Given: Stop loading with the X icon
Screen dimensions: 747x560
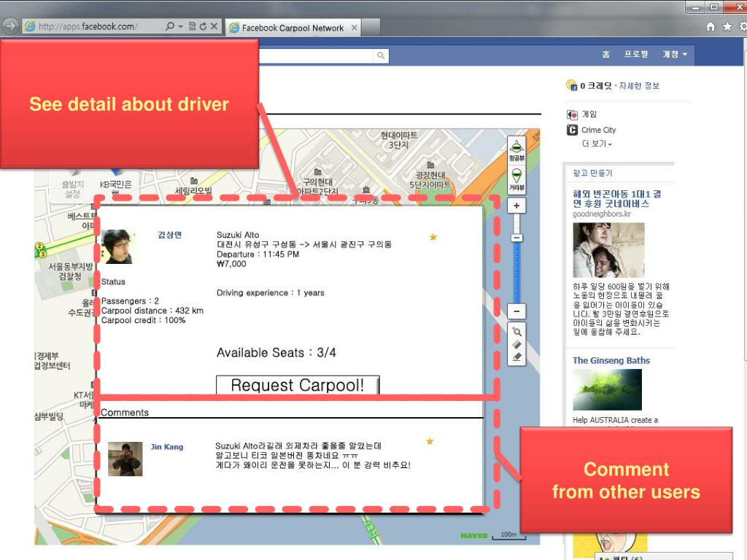Looking at the screenshot, I should pyautogui.click(x=214, y=26).
